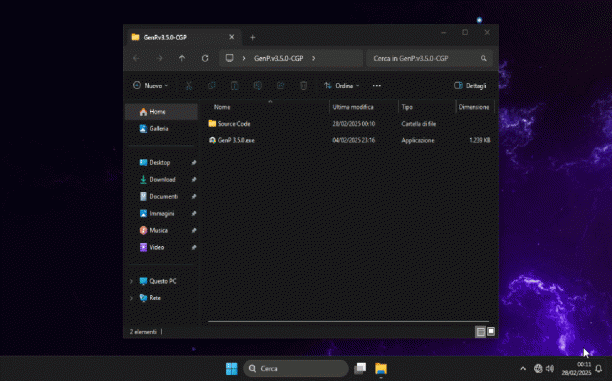Viewport: 612px width, 381px height.
Task: Go forward using the forward arrow
Action: pos(159,59)
